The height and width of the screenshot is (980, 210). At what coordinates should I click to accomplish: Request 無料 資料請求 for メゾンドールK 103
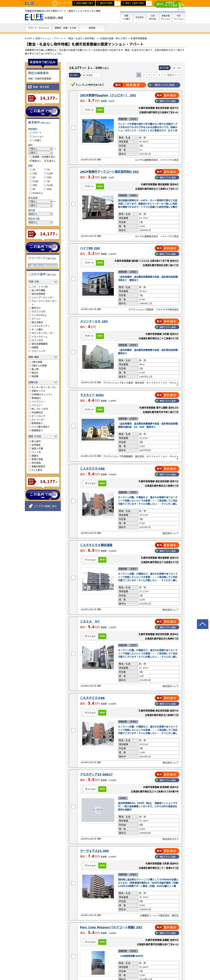click(x=167, y=321)
